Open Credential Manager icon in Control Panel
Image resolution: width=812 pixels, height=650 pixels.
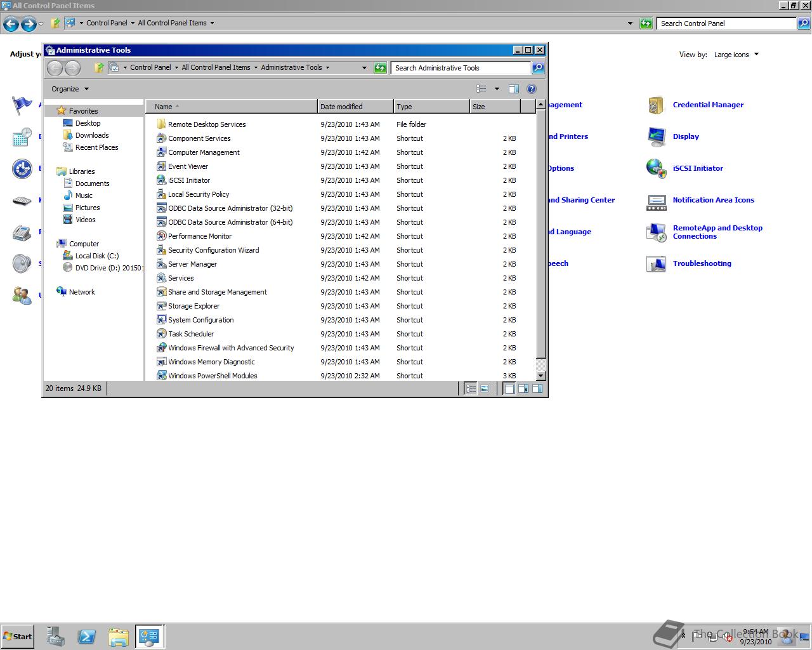(656, 105)
